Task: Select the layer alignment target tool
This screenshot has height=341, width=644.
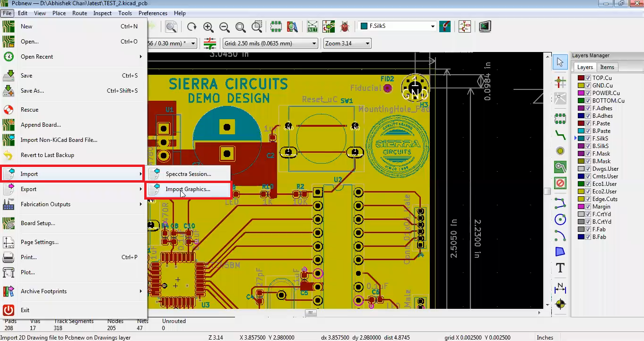Action: click(x=560, y=304)
